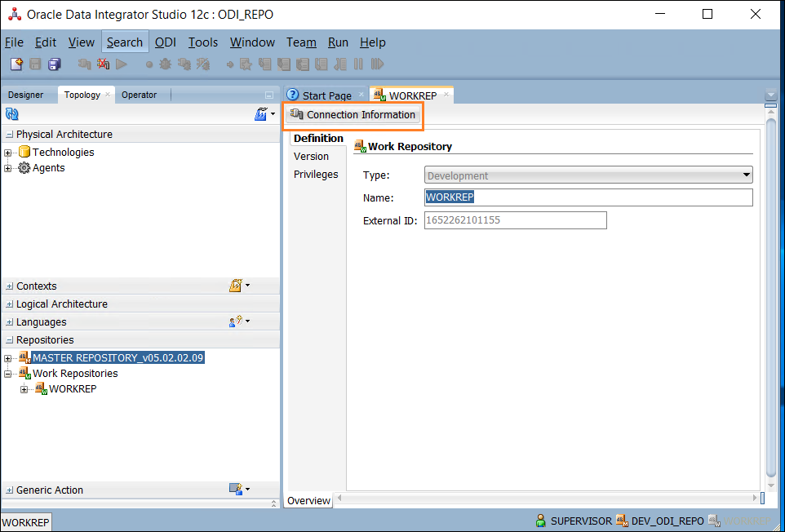Open editor tab list dropdown arrow
This screenshot has width=785, height=532.
pos(771,95)
